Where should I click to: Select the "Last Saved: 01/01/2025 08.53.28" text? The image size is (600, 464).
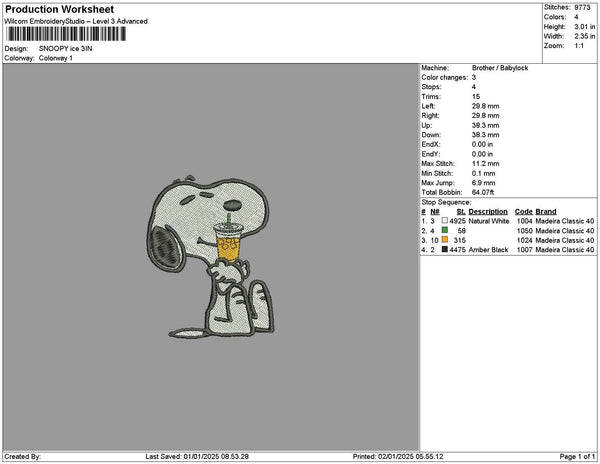[197, 456]
